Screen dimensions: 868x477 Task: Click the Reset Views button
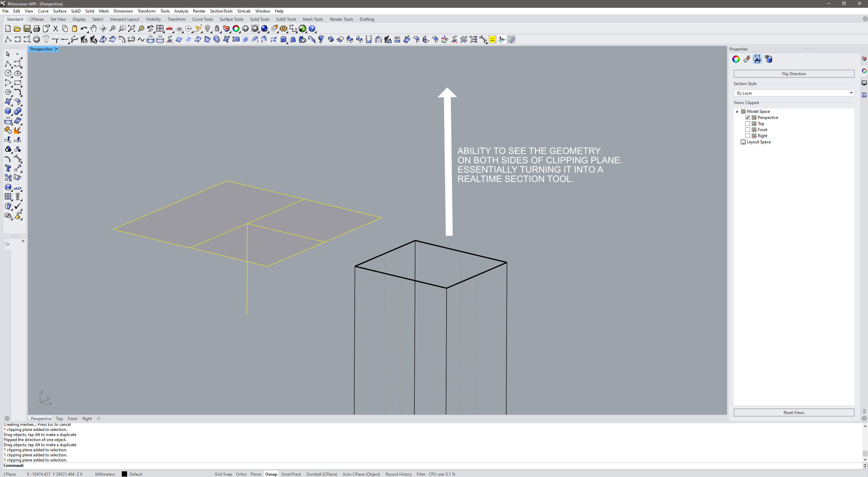click(x=793, y=412)
